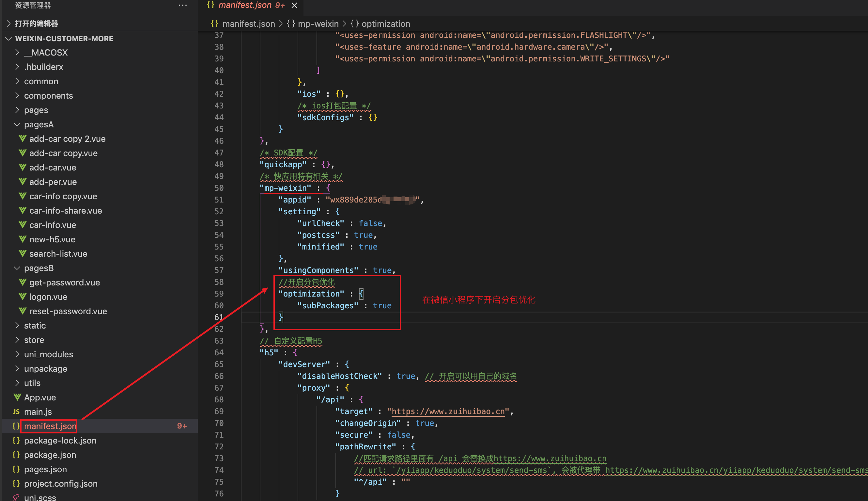Click the braces icon of package.json

(16, 455)
